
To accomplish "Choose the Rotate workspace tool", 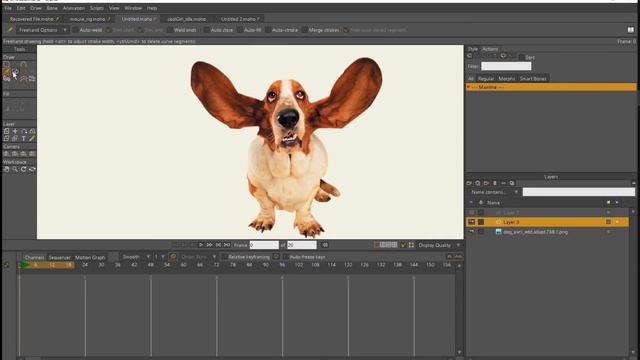I will click(24, 169).
